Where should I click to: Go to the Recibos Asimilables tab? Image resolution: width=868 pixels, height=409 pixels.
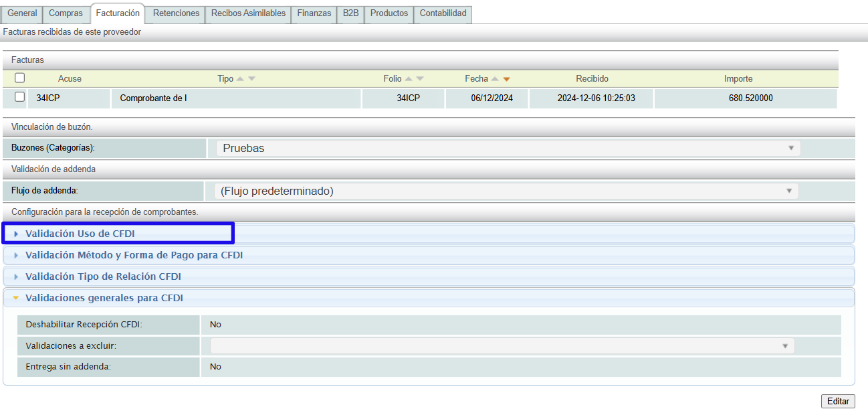[x=248, y=13]
